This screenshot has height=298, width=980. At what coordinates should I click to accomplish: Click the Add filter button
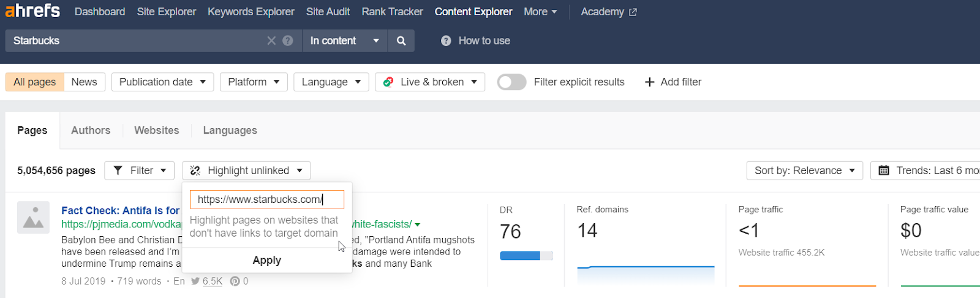click(x=673, y=82)
